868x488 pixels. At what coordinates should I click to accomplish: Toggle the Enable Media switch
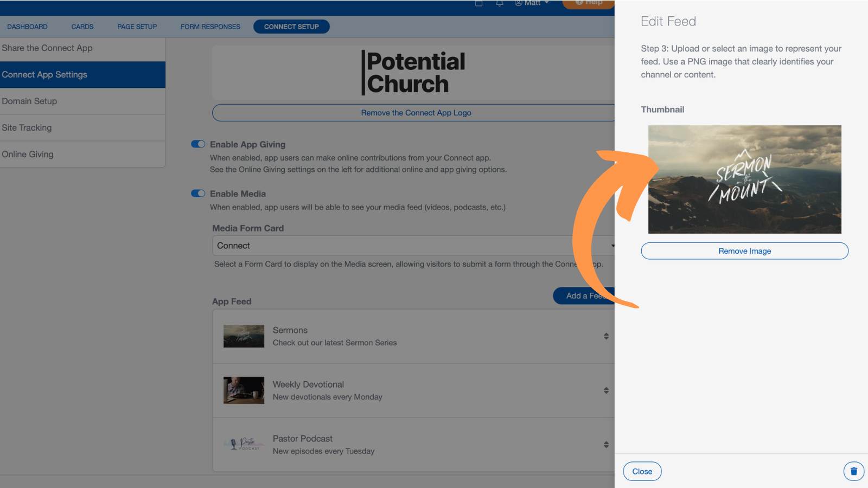click(198, 194)
